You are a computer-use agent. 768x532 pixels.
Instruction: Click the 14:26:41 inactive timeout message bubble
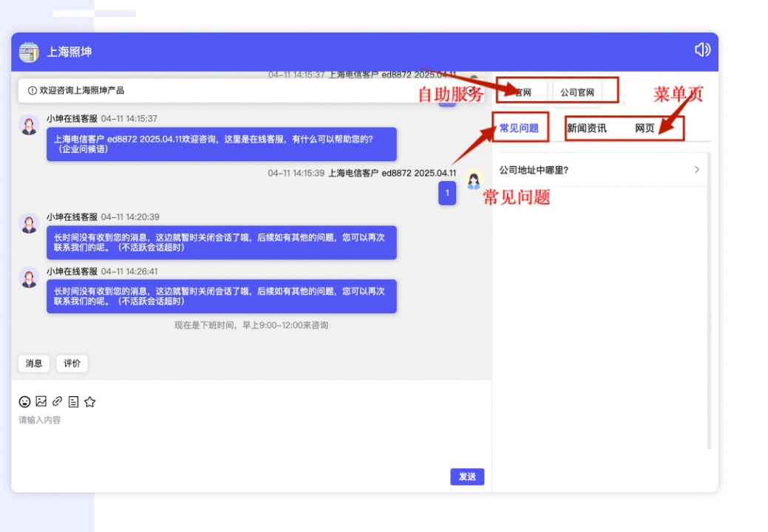point(222,296)
